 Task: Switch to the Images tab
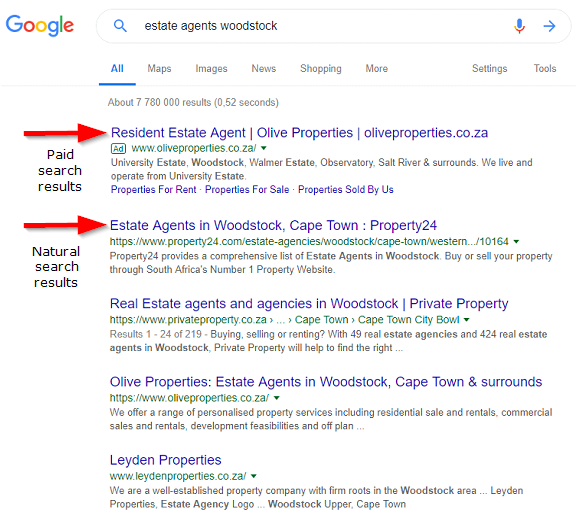211,69
